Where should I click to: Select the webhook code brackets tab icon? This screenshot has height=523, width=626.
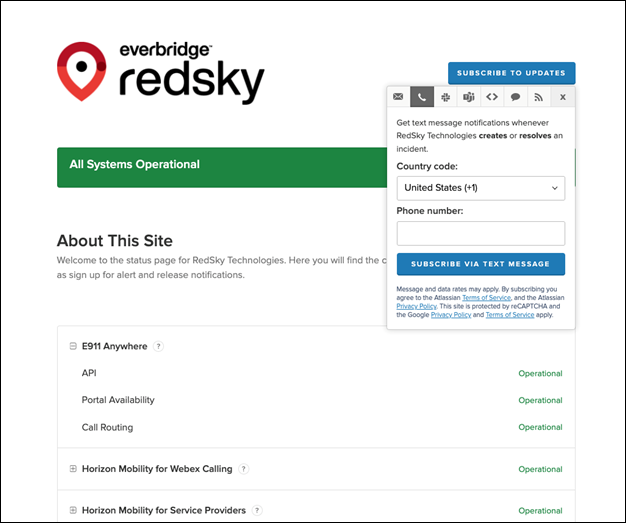coord(492,97)
